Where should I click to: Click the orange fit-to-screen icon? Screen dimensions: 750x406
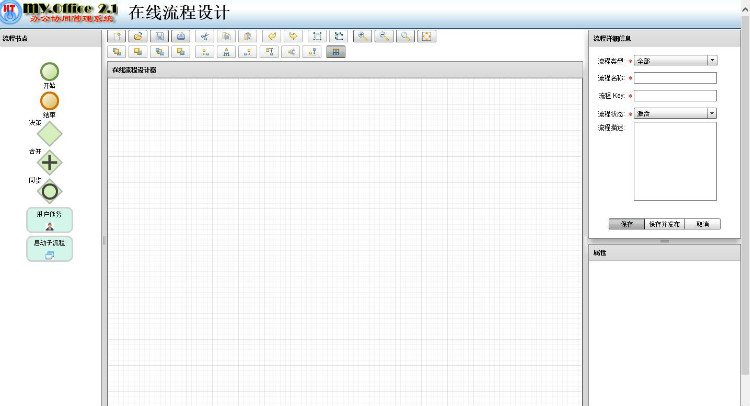[427, 36]
